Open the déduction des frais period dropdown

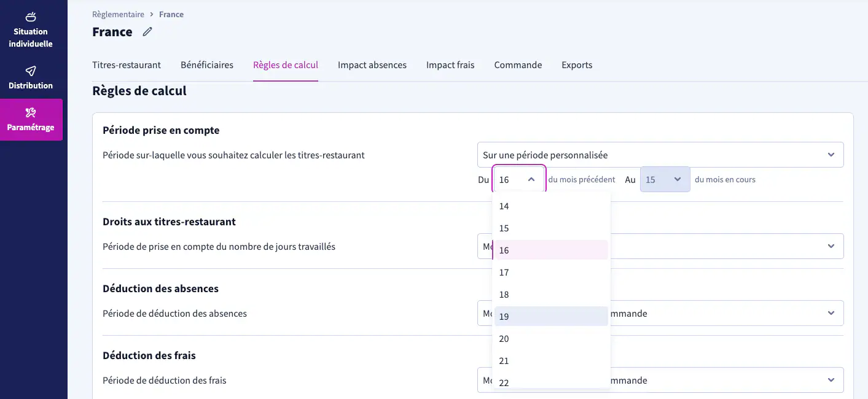(660, 380)
